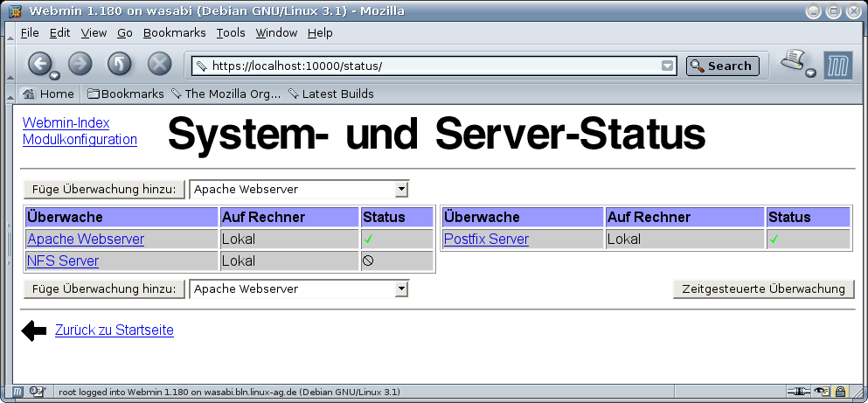Click the security padlock in status bar
The image size is (868, 403).
840,392
